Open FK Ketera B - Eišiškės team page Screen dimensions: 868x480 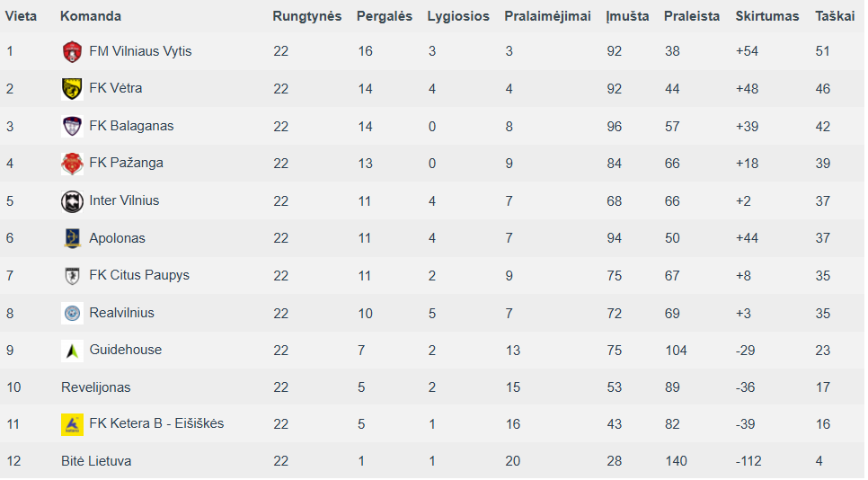click(156, 423)
